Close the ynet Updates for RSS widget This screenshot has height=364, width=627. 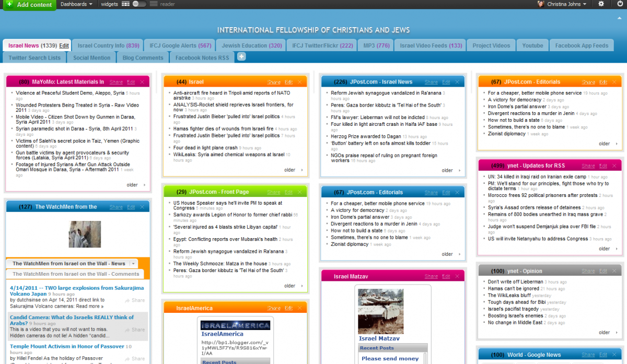pyautogui.click(x=614, y=166)
